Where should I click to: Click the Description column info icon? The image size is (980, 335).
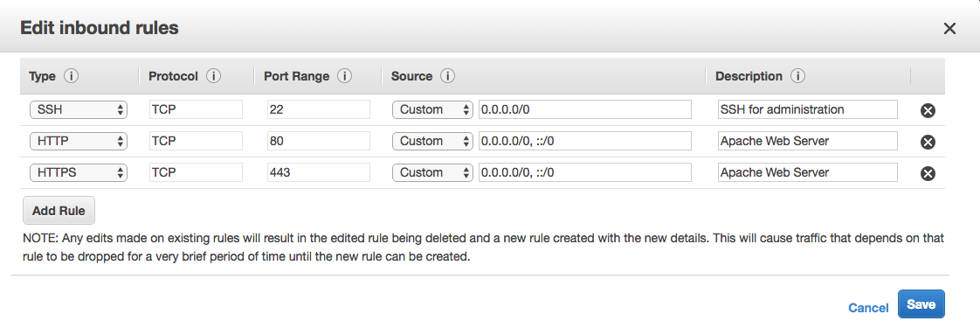click(797, 76)
